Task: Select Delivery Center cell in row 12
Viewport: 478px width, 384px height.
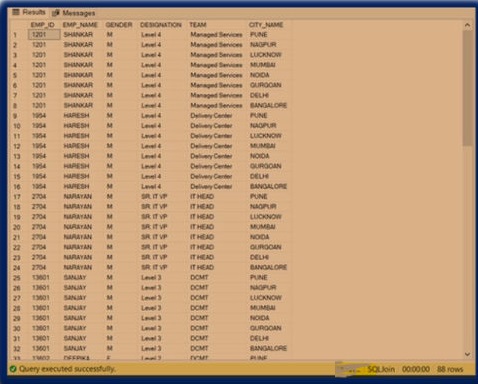Action: coord(211,146)
